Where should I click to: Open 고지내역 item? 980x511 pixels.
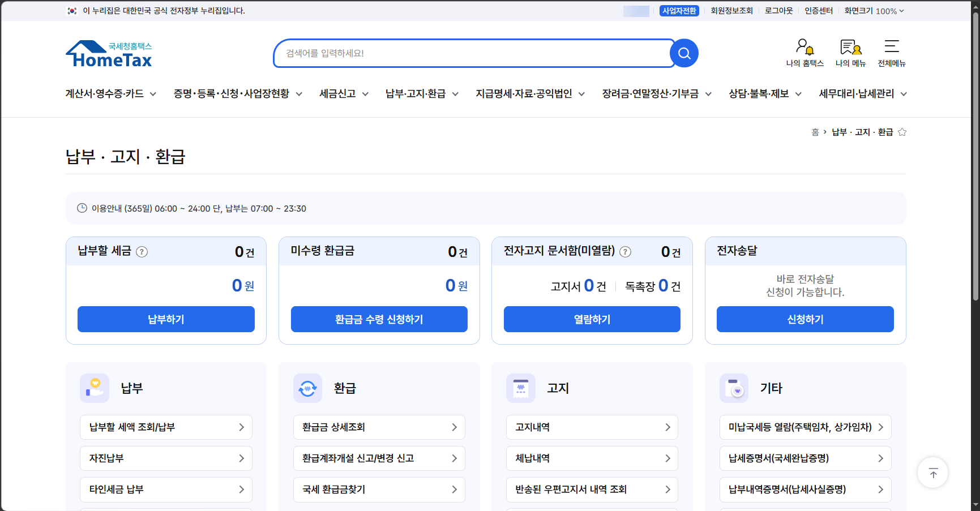click(592, 427)
